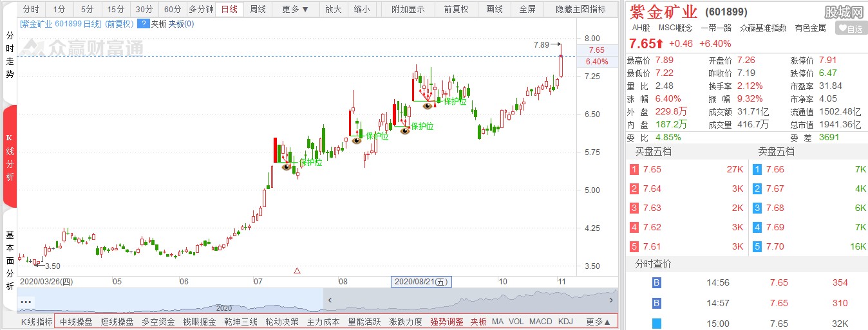
Task: Select the MACD indicator
Action: [x=541, y=322]
